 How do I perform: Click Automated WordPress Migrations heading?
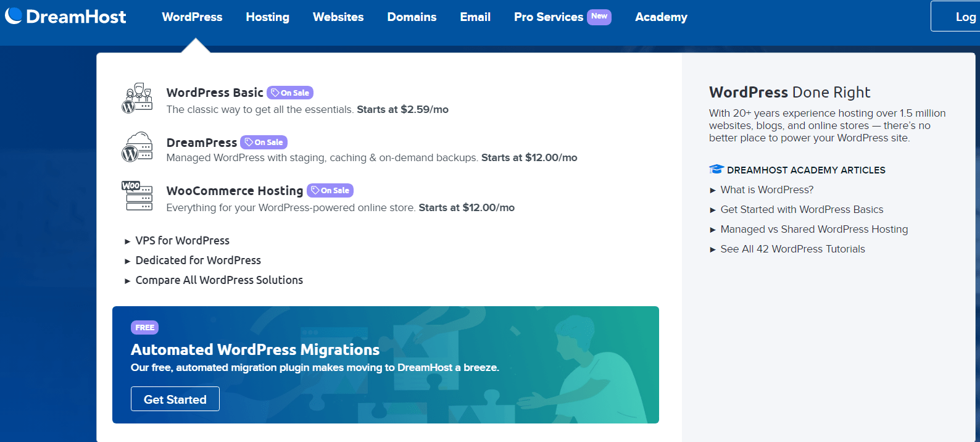pyautogui.click(x=255, y=349)
